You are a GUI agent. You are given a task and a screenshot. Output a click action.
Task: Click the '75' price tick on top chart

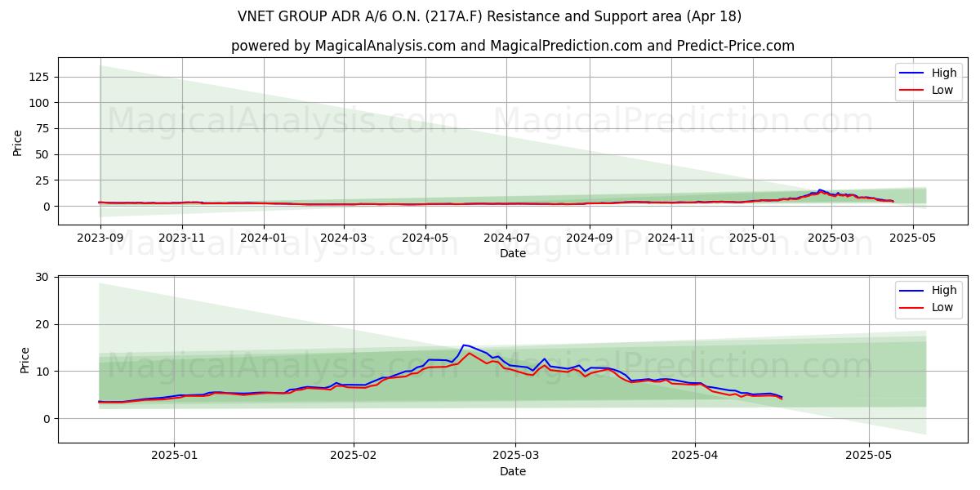(x=42, y=128)
